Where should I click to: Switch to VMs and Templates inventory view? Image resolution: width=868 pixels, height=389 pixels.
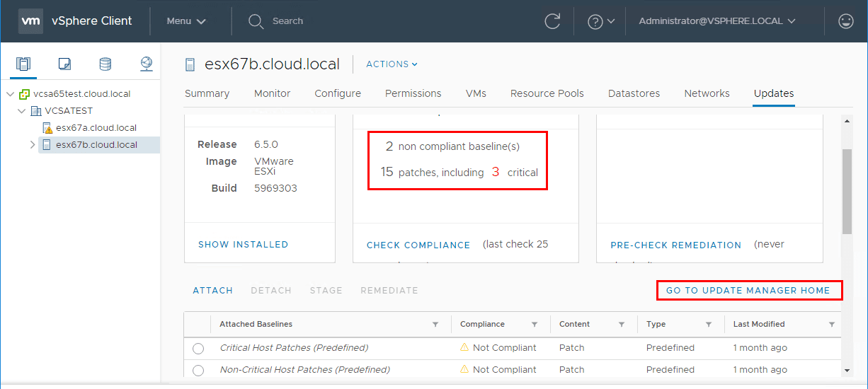64,64
